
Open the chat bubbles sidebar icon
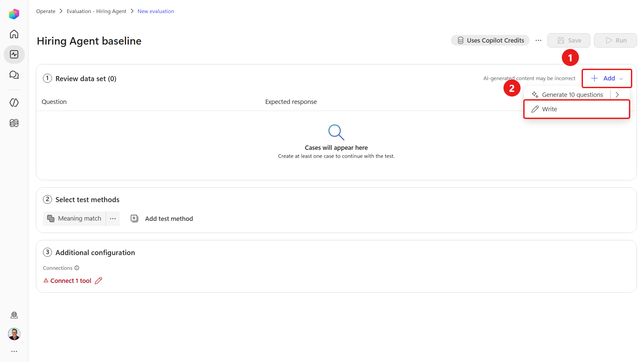14,75
